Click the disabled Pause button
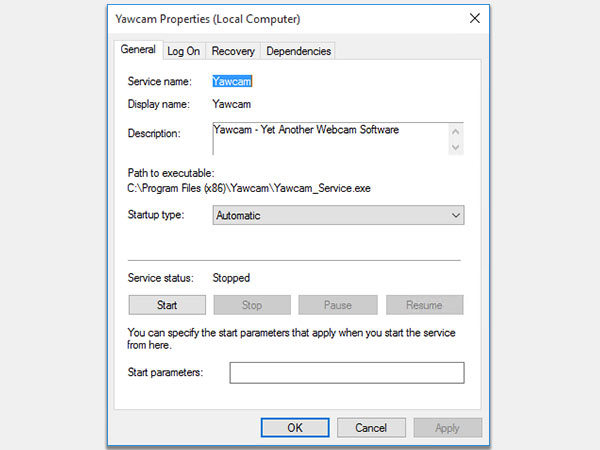 click(x=338, y=304)
